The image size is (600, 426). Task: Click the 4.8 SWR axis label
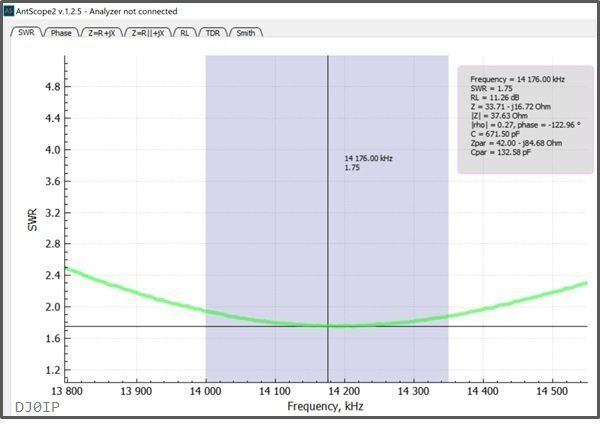[53, 87]
